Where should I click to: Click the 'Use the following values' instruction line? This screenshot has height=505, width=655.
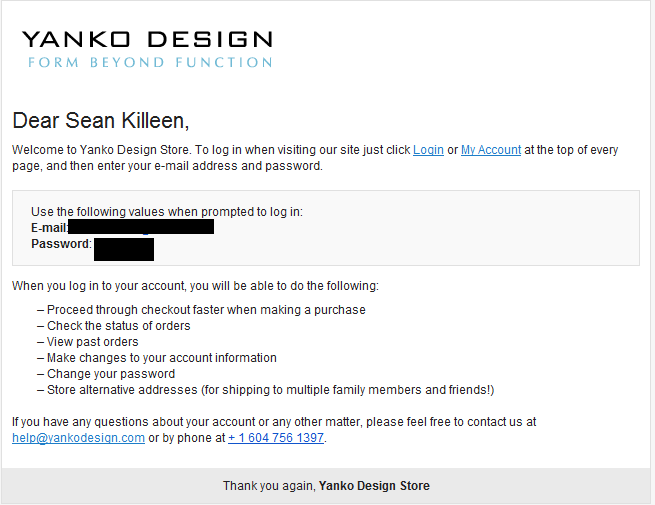[167, 212]
